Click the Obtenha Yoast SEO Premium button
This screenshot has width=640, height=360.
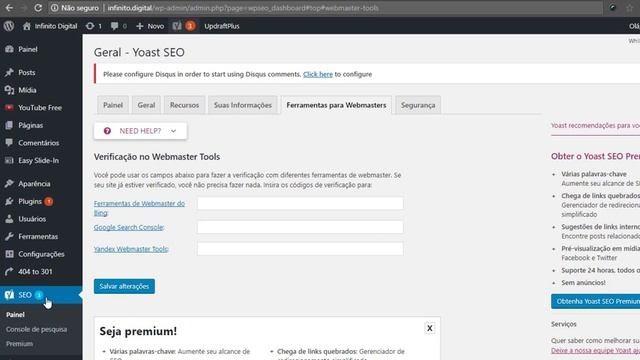pos(596,301)
